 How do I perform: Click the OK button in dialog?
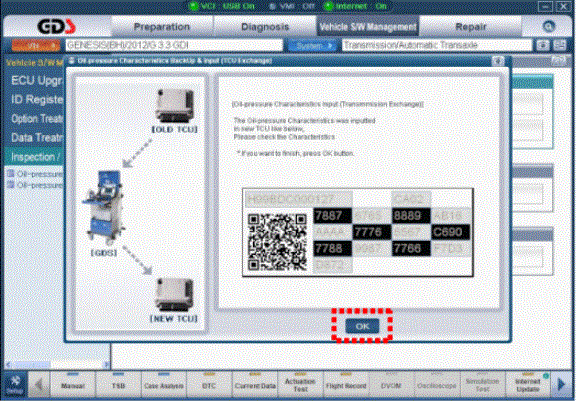(x=362, y=326)
